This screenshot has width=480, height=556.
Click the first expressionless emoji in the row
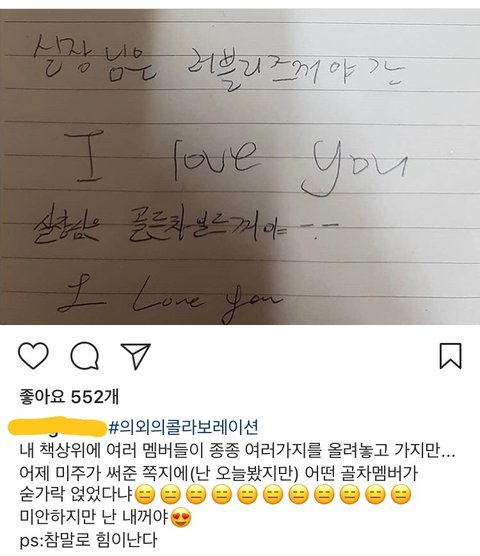tap(145, 494)
